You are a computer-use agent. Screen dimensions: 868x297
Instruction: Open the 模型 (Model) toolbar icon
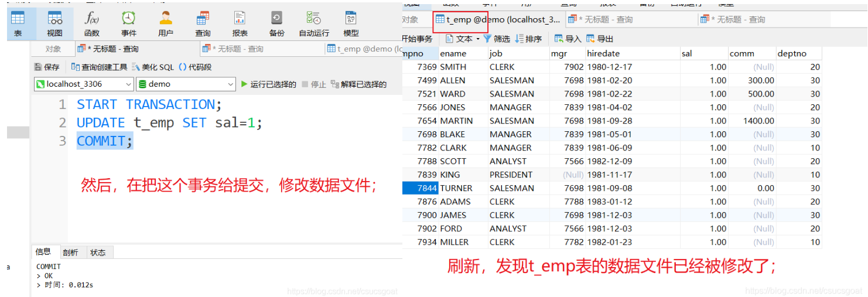click(351, 23)
